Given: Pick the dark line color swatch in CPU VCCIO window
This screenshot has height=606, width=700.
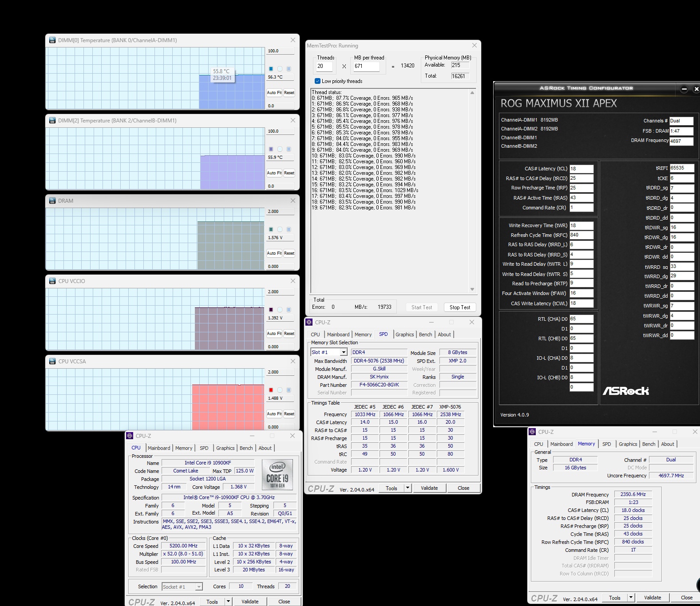Looking at the screenshot, I should pos(271,310).
